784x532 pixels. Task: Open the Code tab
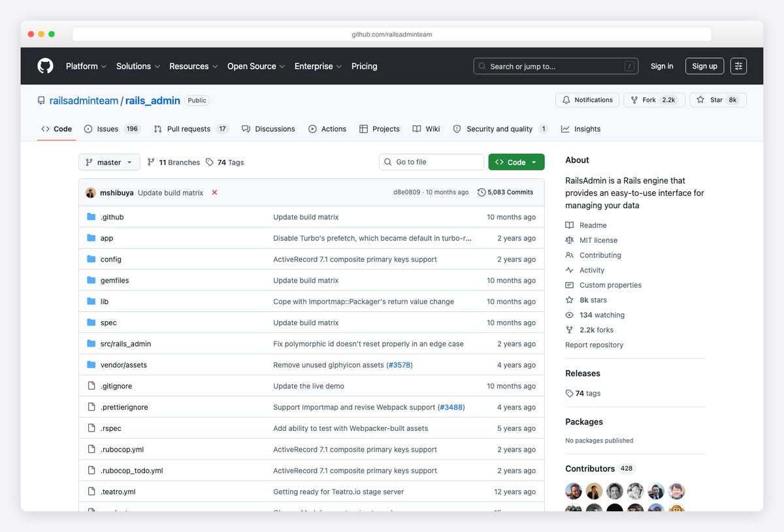(x=56, y=129)
